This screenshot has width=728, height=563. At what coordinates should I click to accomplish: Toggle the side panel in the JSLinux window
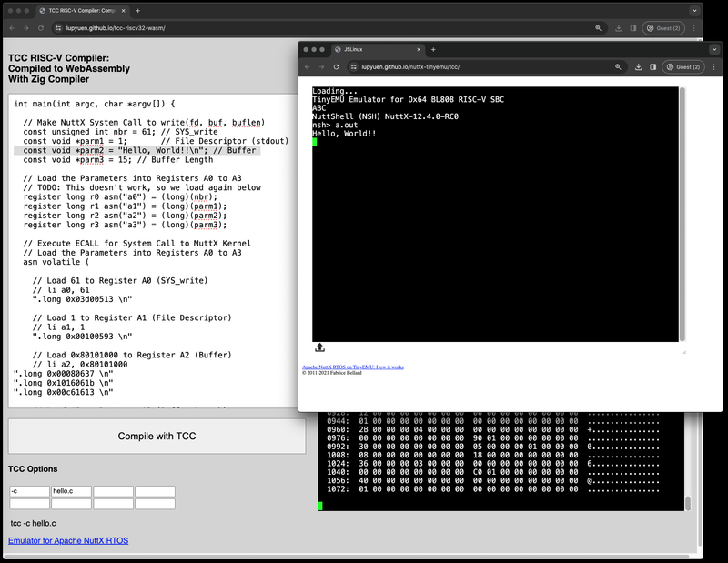[x=653, y=66]
